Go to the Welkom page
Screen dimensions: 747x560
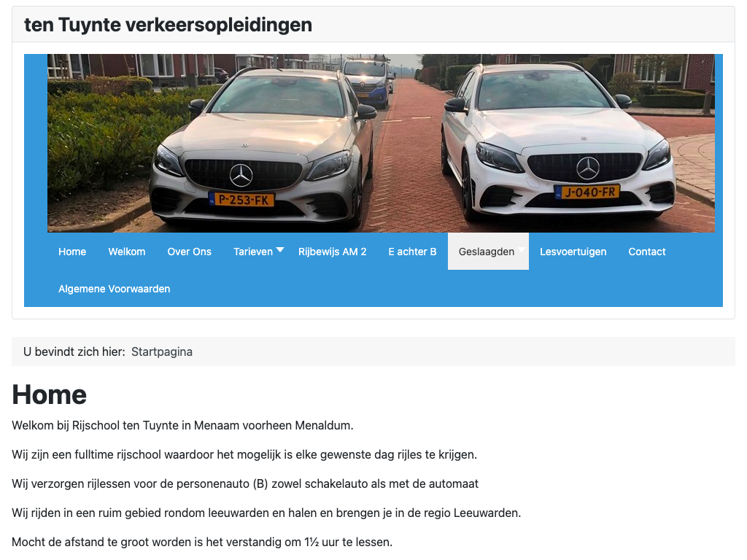(x=127, y=252)
